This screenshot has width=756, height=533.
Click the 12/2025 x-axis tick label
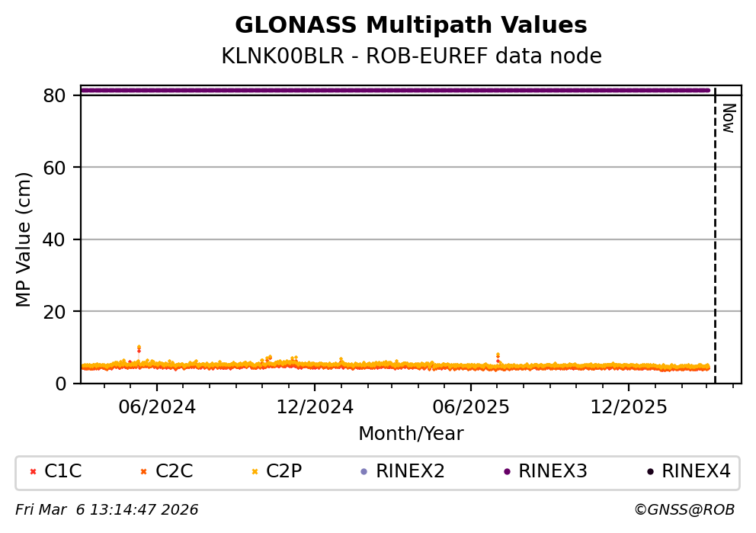point(629,407)
